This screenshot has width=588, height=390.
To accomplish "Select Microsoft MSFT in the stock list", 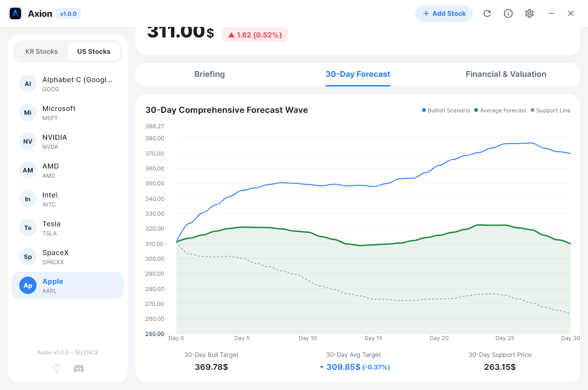I will click(68, 113).
